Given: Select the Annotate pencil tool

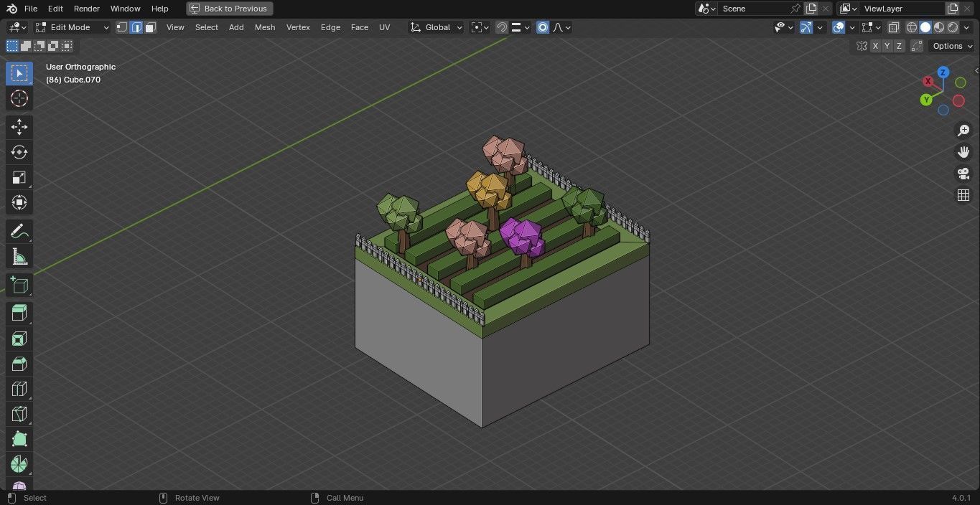Looking at the screenshot, I should (x=19, y=231).
